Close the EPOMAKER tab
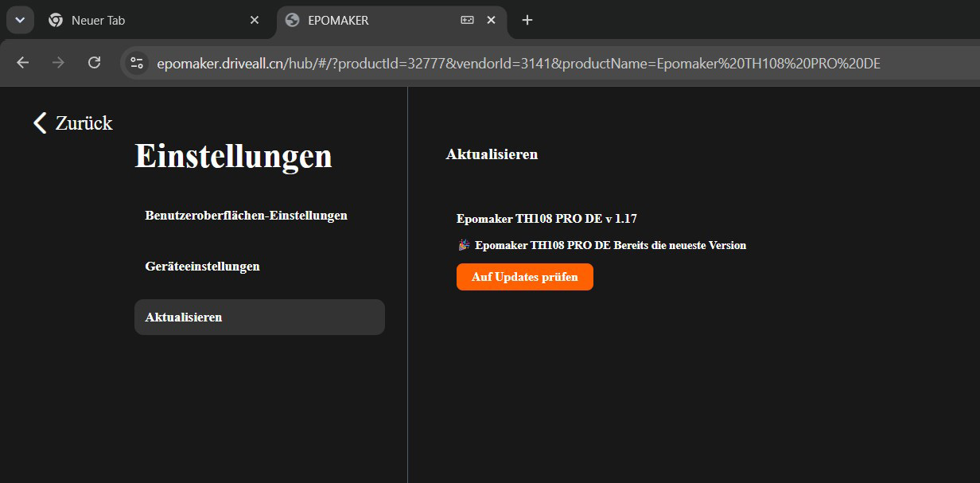980x483 pixels. click(492, 21)
